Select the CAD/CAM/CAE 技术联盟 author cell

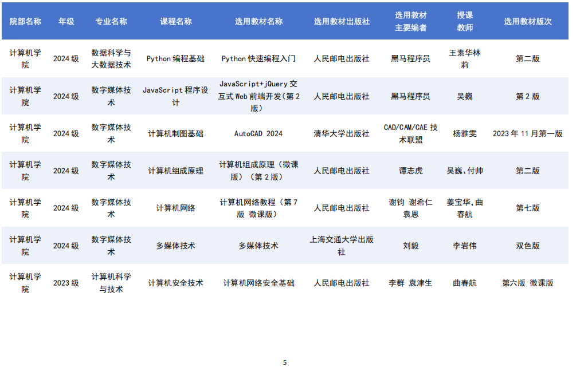pos(410,133)
